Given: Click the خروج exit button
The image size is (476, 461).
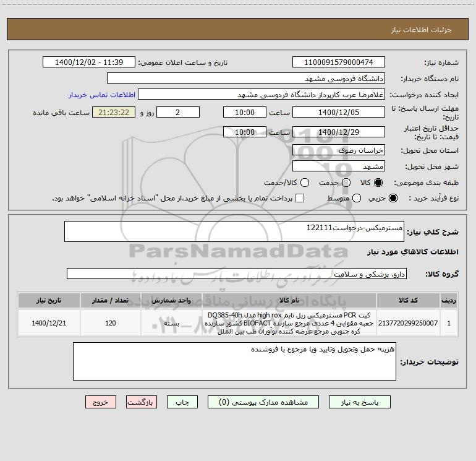Looking at the screenshot, I should [x=101, y=402].
